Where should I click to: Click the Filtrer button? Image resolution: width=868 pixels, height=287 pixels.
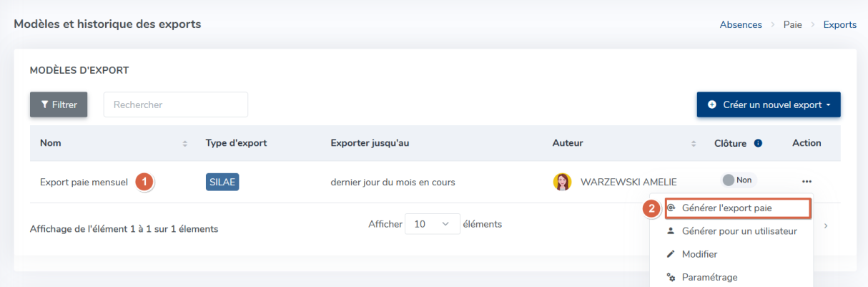[x=59, y=104]
